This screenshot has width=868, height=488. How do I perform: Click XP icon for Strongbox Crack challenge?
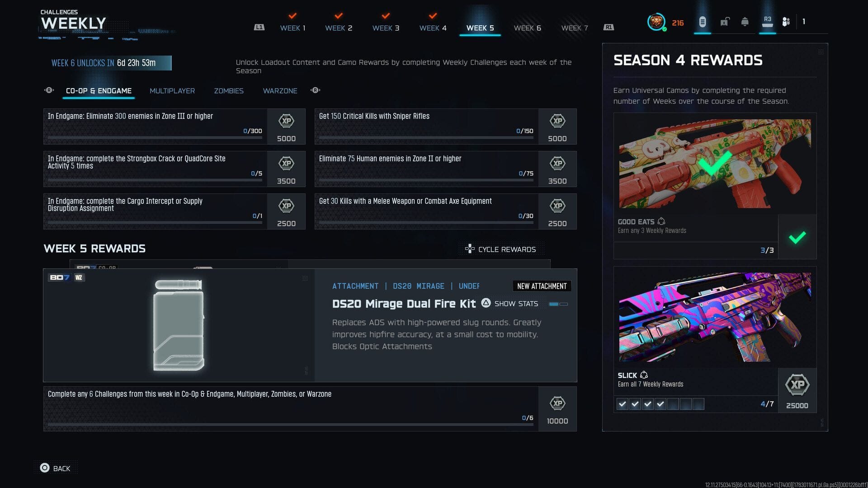(286, 164)
